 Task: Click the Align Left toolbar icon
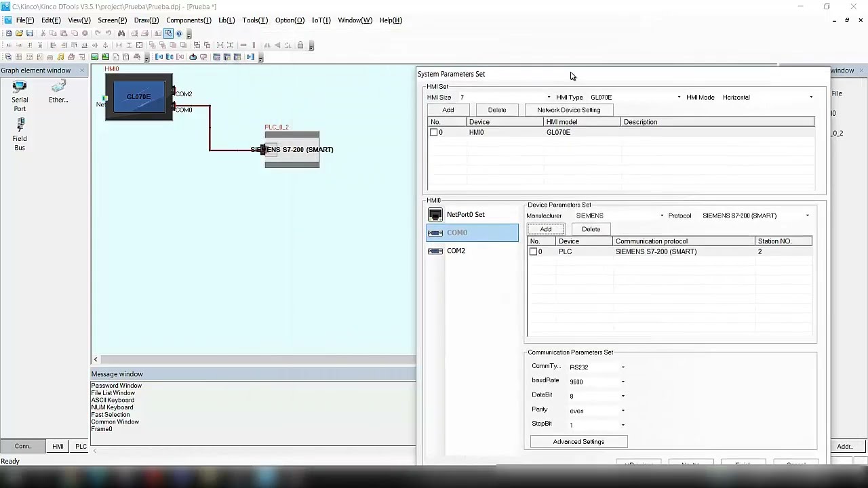pyautogui.click(x=53, y=45)
